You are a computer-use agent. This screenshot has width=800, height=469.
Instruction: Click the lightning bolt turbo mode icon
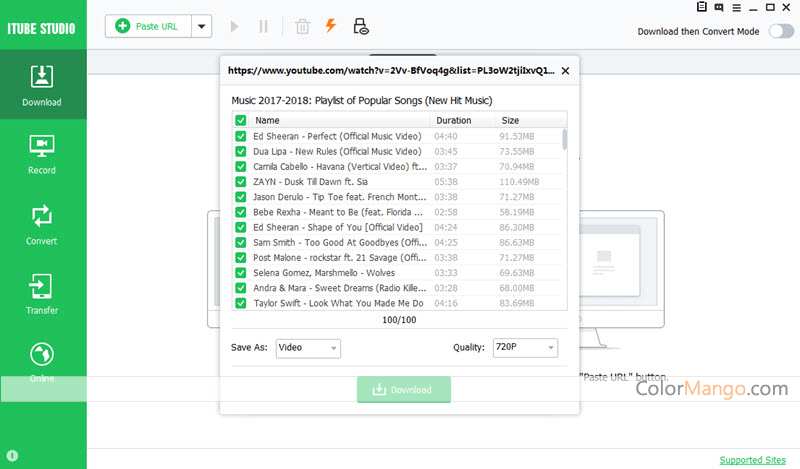330,26
